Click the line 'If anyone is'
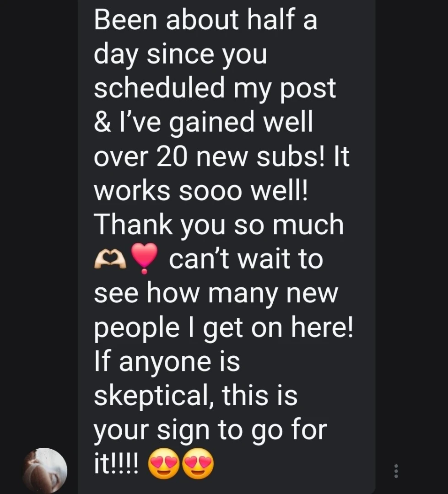This screenshot has width=448, height=494. tap(167, 362)
